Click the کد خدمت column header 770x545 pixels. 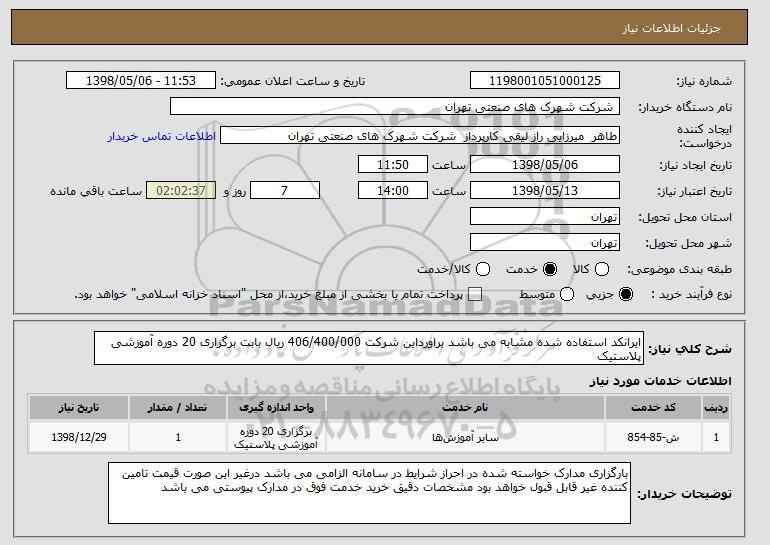[653, 408]
